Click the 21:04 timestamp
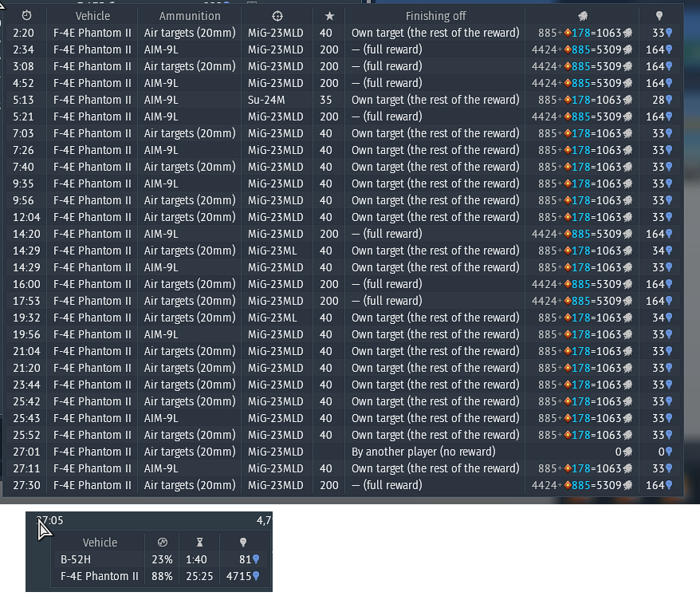This screenshot has height=600, width=700. click(x=26, y=351)
